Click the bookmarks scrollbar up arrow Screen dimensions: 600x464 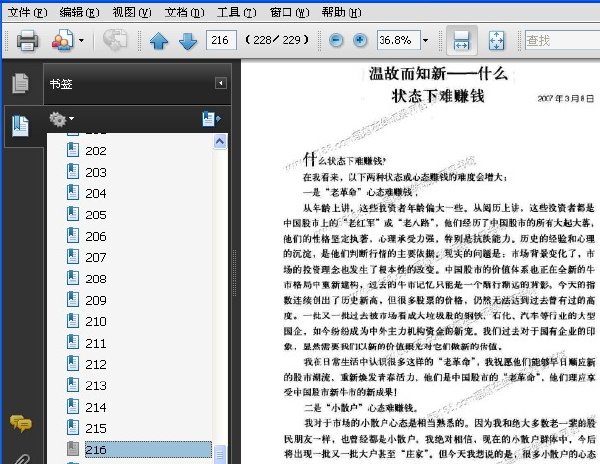(x=220, y=142)
